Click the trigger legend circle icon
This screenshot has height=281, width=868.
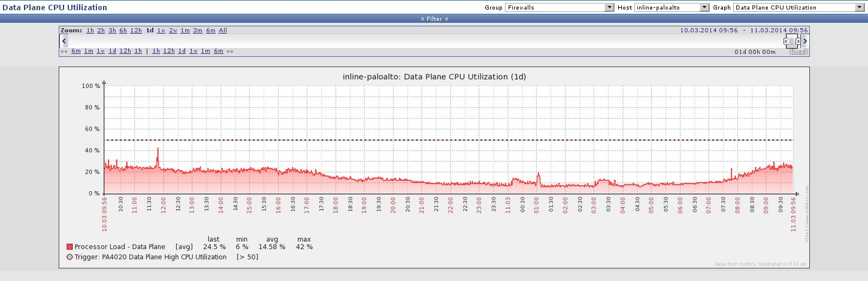click(70, 257)
